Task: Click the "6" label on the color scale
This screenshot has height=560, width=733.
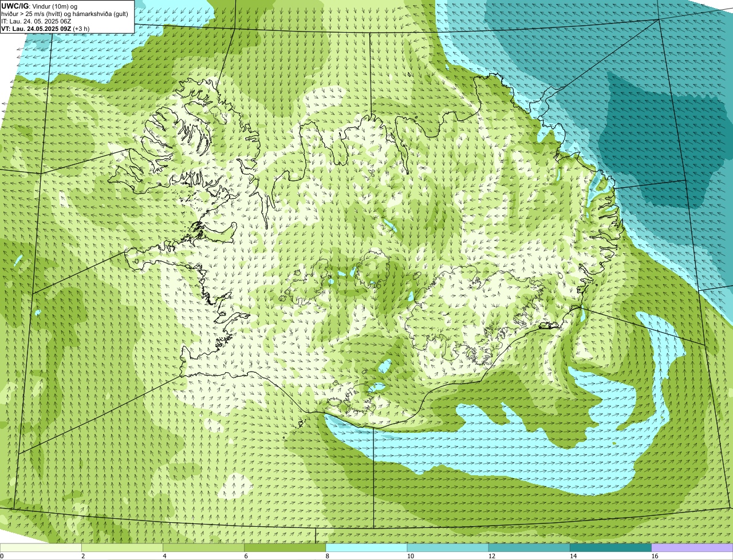Action: (x=246, y=556)
